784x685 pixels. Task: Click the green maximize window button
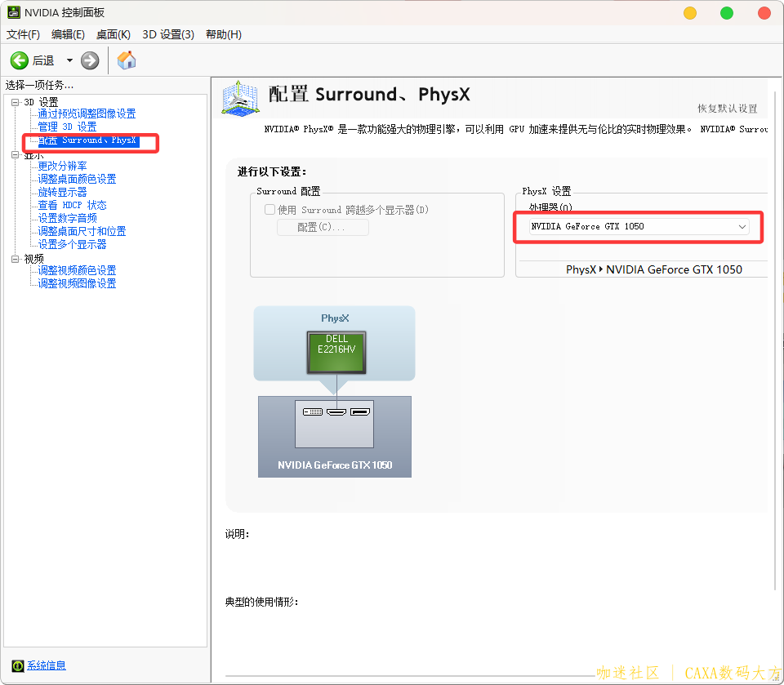(x=727, y=13)
